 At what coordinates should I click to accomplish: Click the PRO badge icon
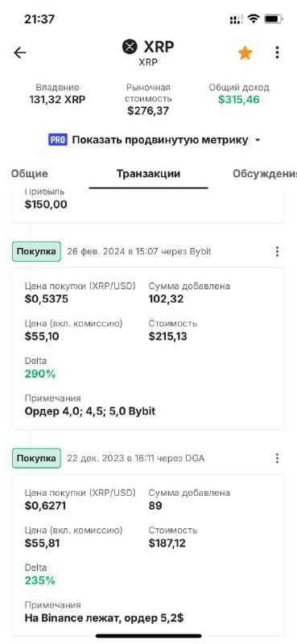pos(58,140)
